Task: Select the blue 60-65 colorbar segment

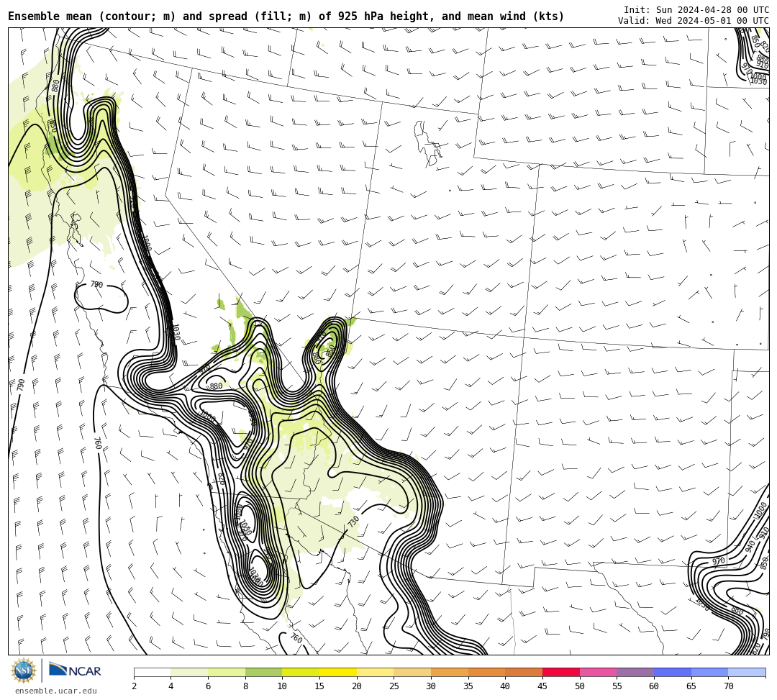Action: [673, 672]
